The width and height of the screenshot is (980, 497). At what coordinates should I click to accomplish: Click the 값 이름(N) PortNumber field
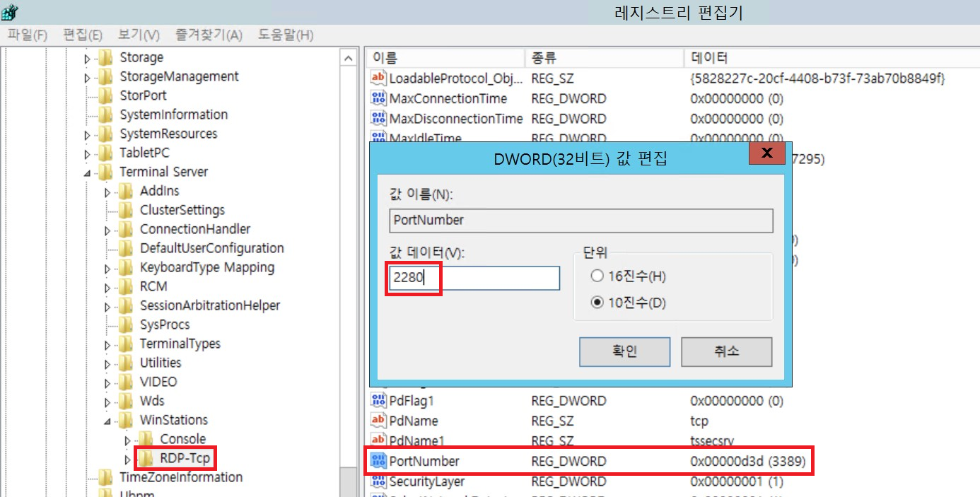pos(581,220)
